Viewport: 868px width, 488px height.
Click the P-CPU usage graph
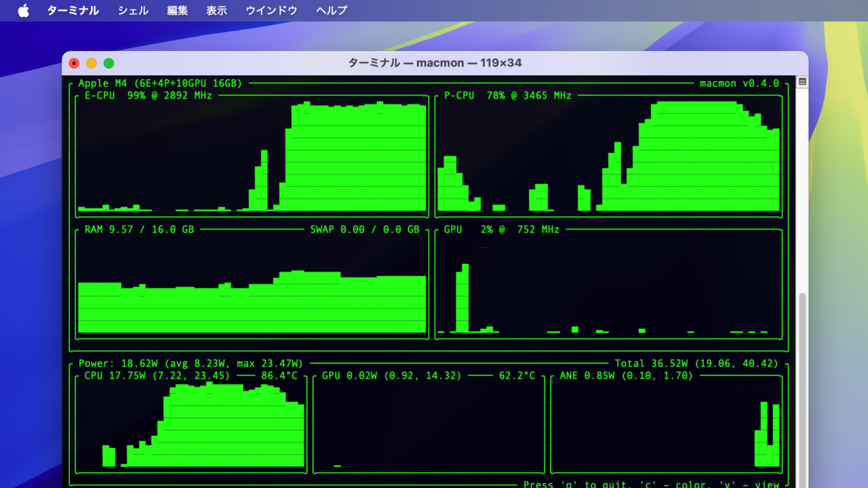coord(608,157)
